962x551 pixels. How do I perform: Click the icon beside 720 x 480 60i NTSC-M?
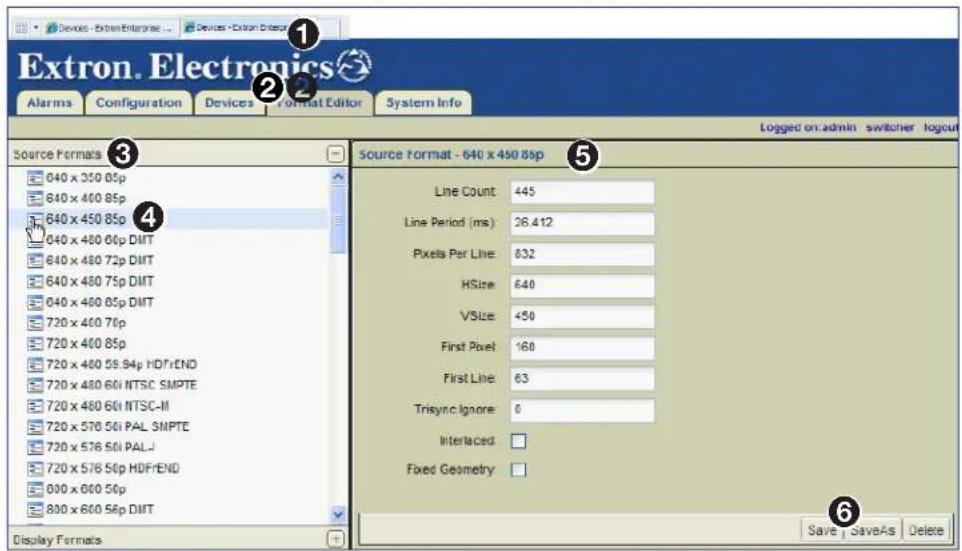point(35,406)
